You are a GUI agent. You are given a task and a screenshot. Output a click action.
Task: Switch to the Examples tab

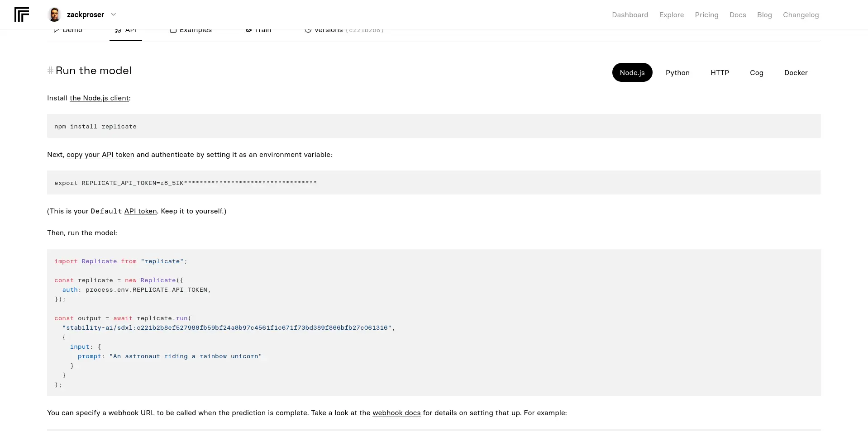coord(196,30)
